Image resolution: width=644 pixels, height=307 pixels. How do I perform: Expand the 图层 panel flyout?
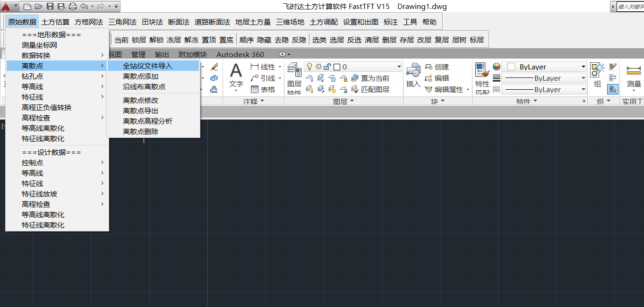point(343,102)
